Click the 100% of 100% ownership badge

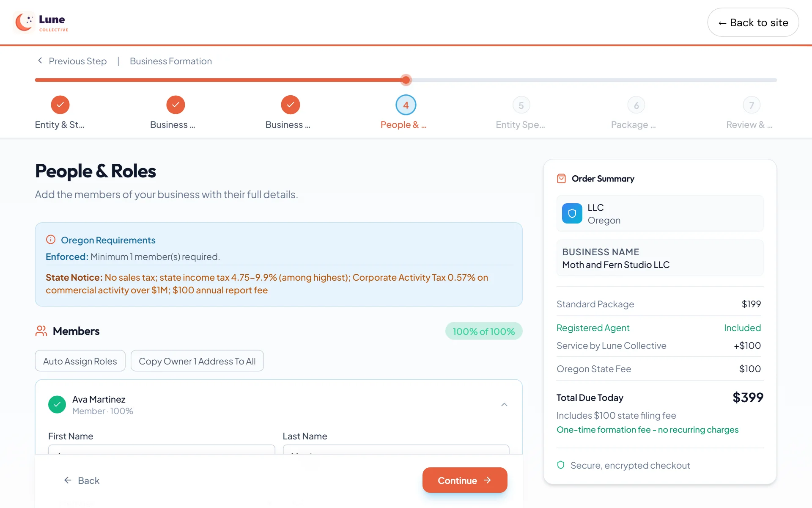click(484, 331)
